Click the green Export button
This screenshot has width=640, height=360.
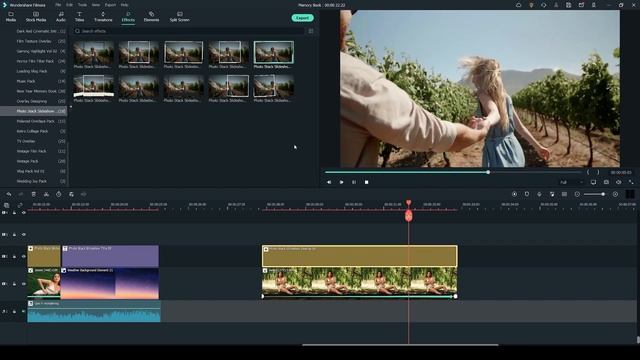pos(302,18)
